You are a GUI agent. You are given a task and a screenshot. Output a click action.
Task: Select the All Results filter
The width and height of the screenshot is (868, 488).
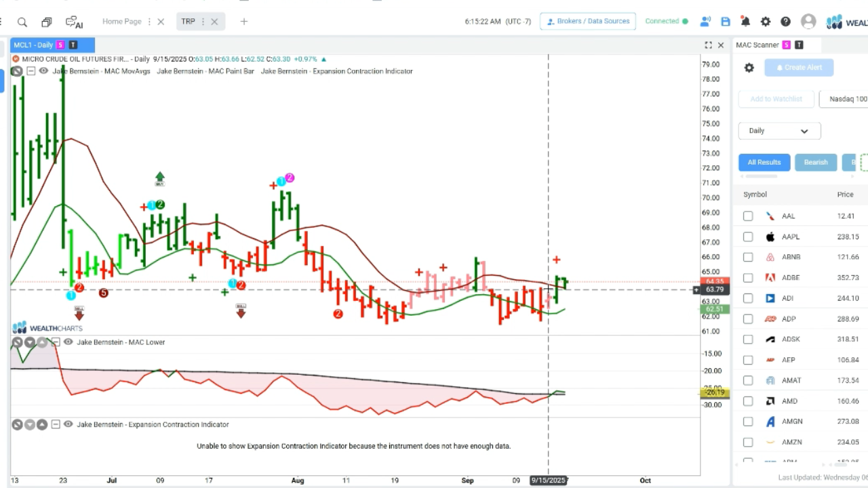pyautogui.click(x=764, y=162)
